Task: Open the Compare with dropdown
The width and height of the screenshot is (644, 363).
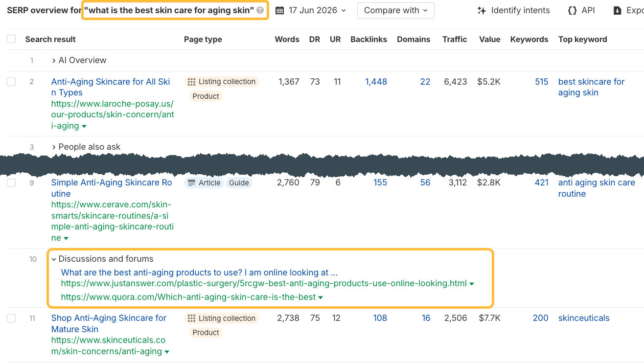Action: (x=396, y=10)
